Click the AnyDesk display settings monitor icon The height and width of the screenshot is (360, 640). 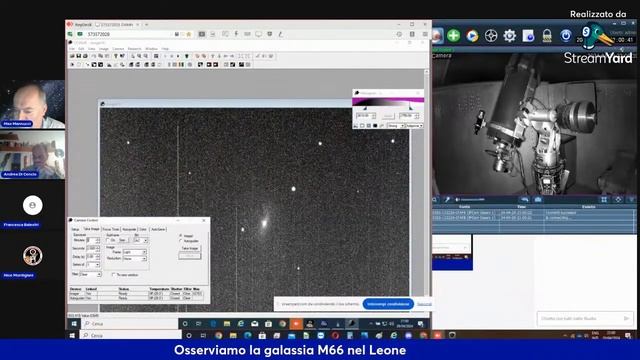(x=258, y=34)
